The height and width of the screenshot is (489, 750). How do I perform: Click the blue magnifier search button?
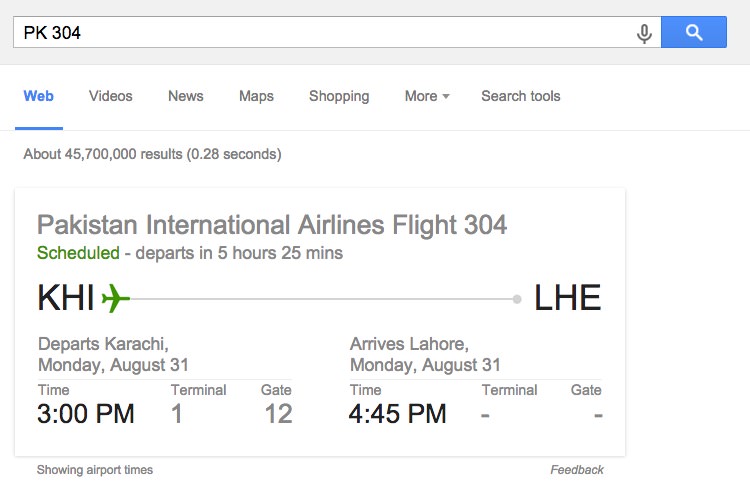click(x=694, y=32)
